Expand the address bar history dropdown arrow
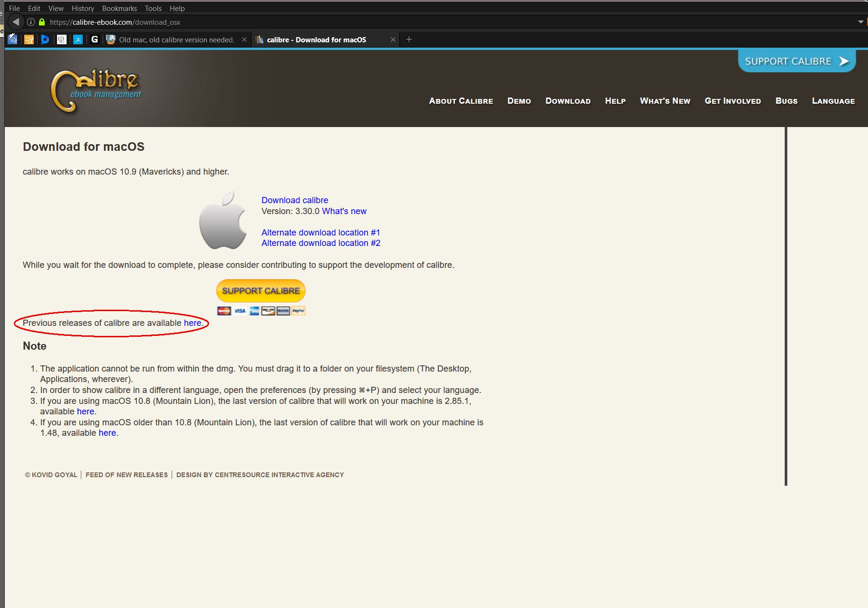 click(860, 22)
